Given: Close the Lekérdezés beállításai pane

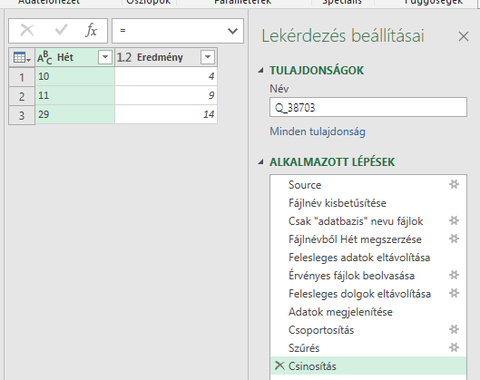Looking at the screenshot, I should tap(463, 36).
